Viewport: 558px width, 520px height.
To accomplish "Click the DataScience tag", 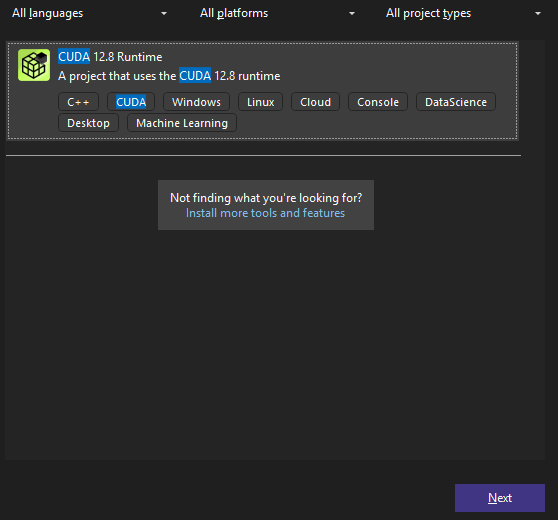I will coord(456,102).
